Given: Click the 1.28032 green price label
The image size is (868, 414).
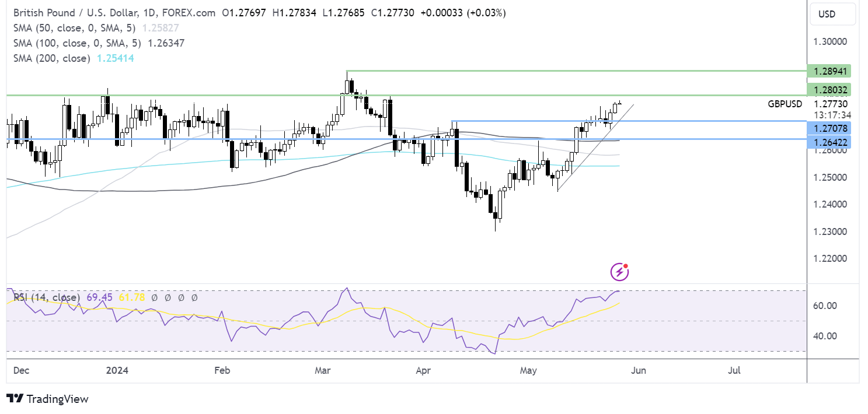Looking at the screenshot, I should pyautogui.click(x=829, y=89).
